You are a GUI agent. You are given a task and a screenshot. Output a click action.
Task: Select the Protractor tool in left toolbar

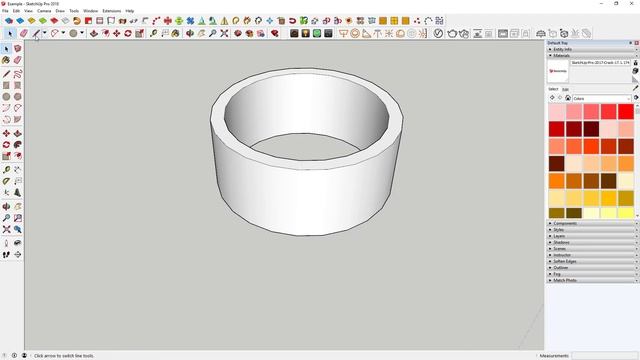pos(6,181)
